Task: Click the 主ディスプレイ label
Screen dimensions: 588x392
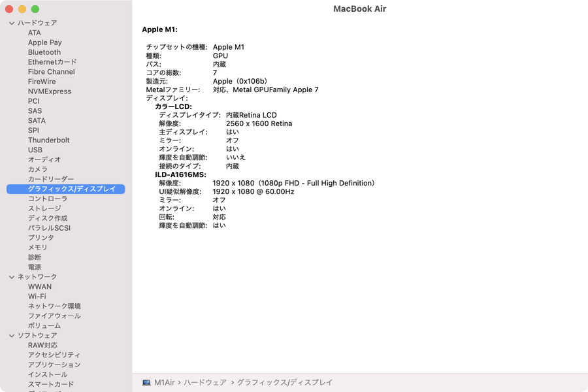Action: [183, 132]
